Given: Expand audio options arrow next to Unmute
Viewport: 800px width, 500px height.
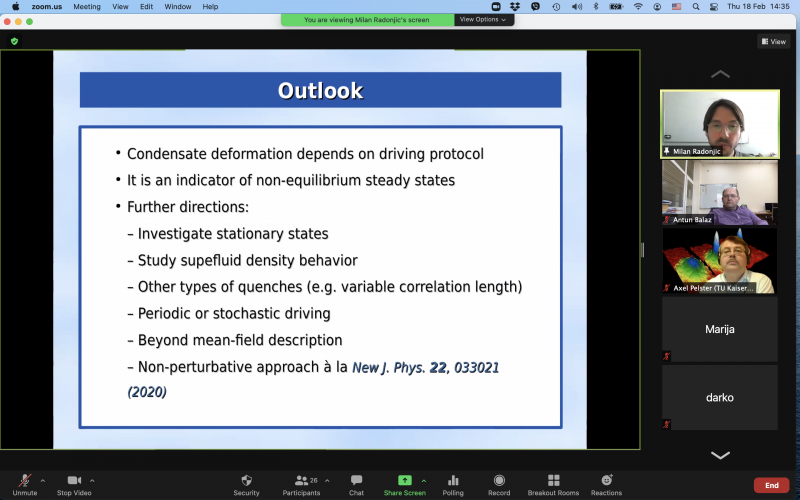Looking at the screenshot, I should tap(43, 480).
